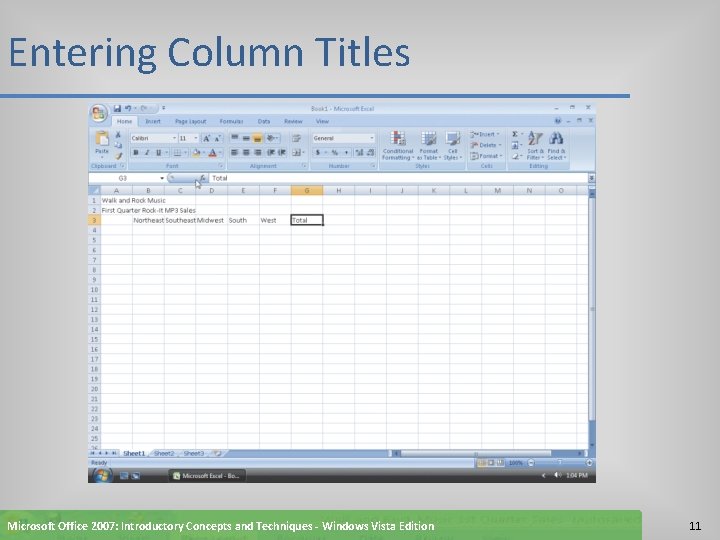The image size is (720, 540).
Task: Click Merge and Center button
Action: [298, 152]
